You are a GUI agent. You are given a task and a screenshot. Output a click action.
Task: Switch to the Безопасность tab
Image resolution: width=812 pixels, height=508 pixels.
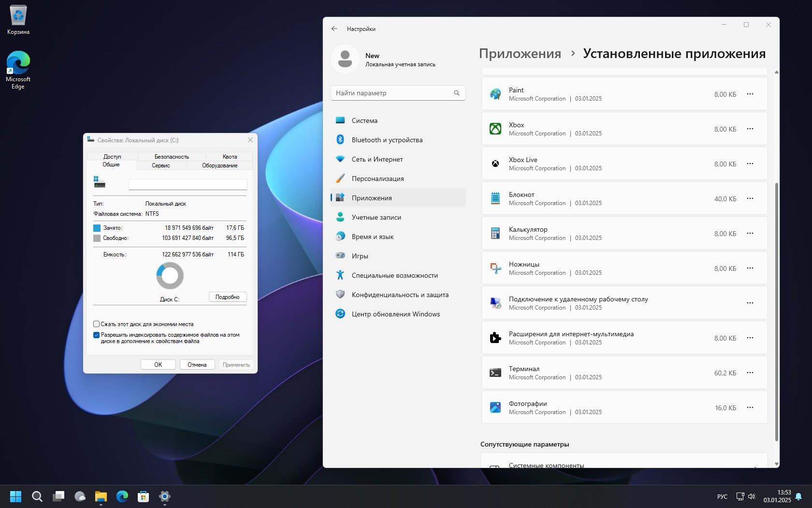(x=172, y=156)
